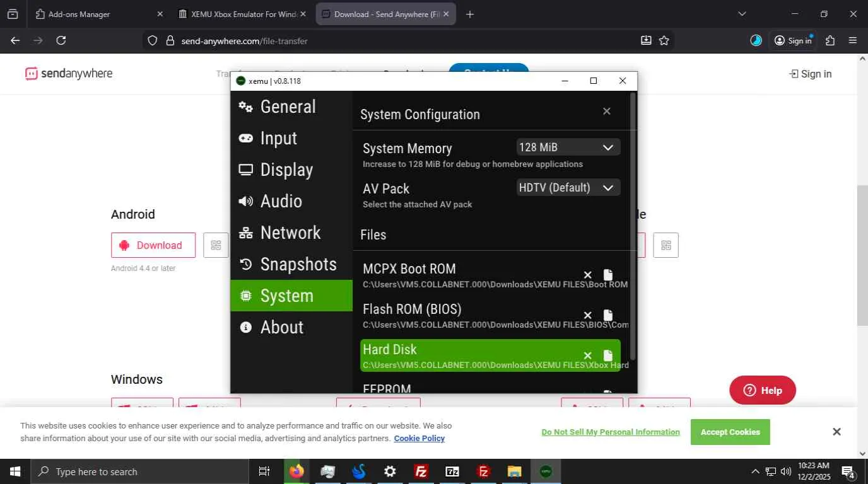
Task: Select the MCPX Boot ROM path text
Action: (495, 284)
